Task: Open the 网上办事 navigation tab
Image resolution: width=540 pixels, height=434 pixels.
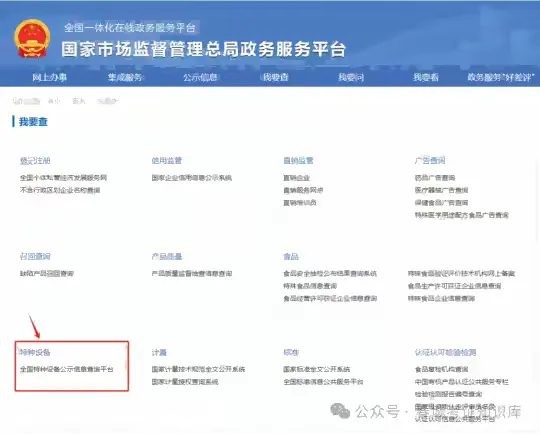Action: [x=50, y=77]
